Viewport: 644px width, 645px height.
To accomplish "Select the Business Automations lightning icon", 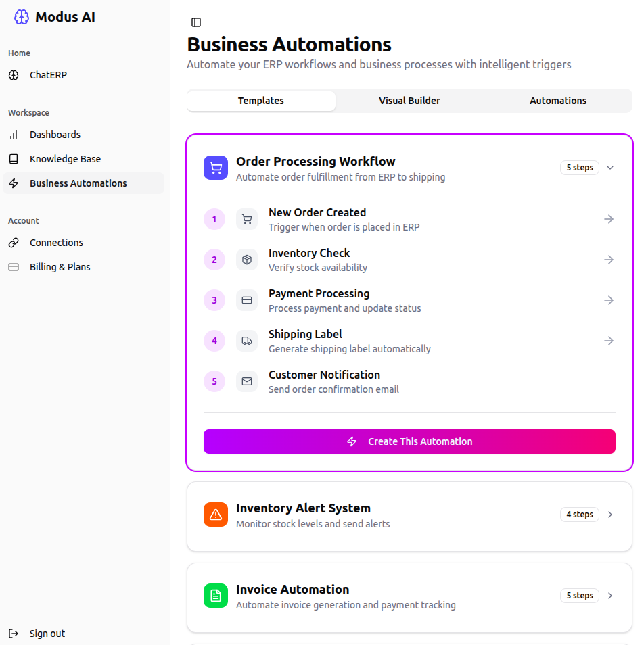I will pyautogui.click(x=14, y=183).
